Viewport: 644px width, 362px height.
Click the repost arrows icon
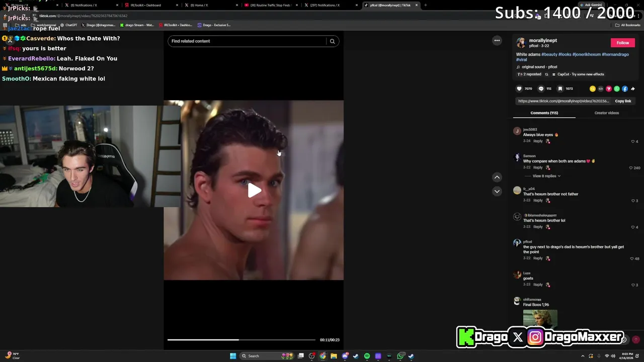click(546, 74)
